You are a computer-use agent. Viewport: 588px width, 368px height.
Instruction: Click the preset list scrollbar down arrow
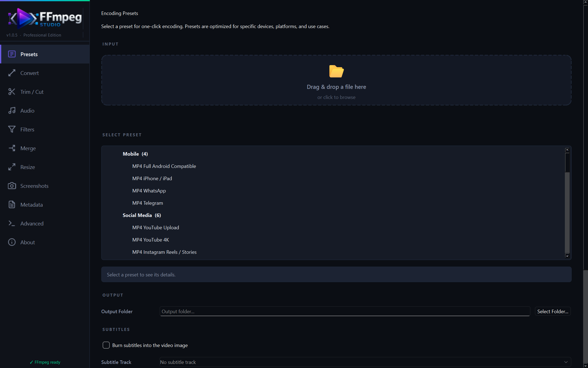tap(567, 256)
